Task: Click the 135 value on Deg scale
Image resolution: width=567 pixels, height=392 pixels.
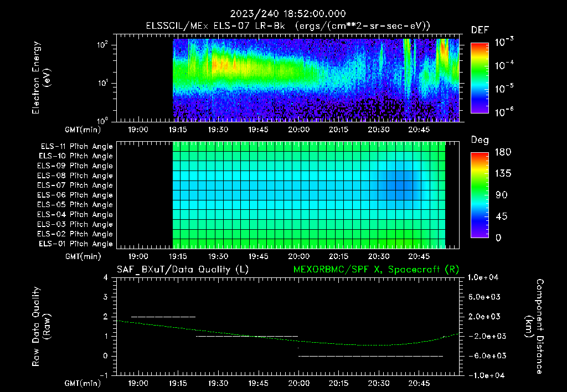Action: click(x=503, y=173)
